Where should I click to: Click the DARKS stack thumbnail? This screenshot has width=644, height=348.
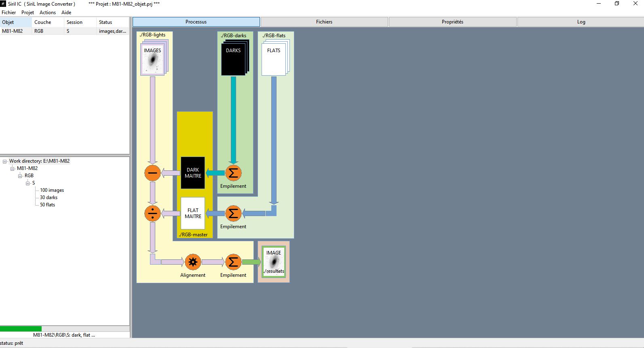coord(235,57)
